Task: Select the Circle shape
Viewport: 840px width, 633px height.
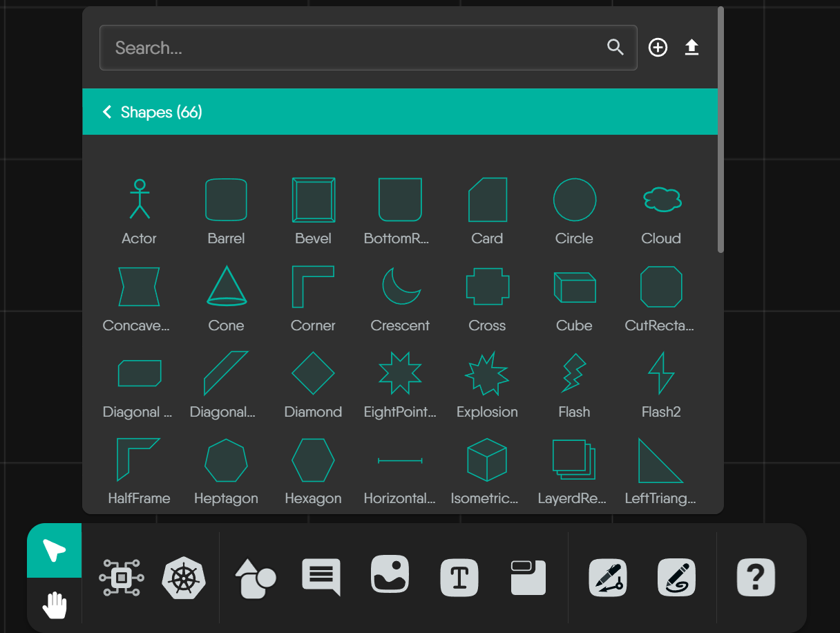Action: tap(574, 199)
